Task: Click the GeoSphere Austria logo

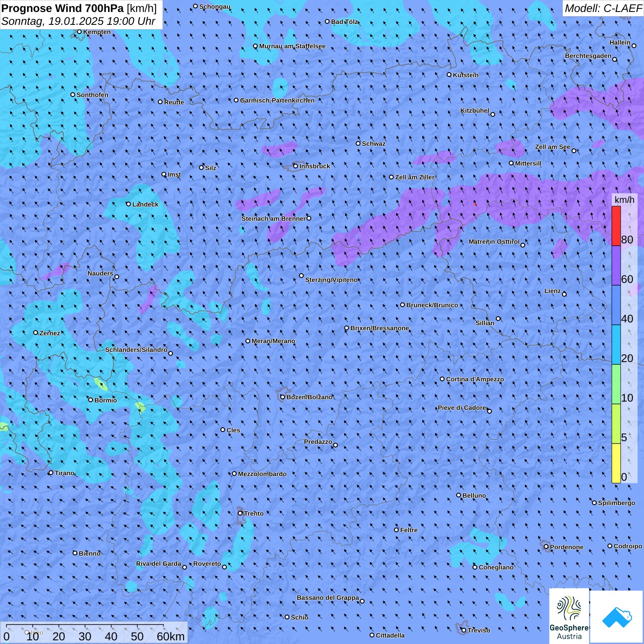Action: tap(569, 615)
